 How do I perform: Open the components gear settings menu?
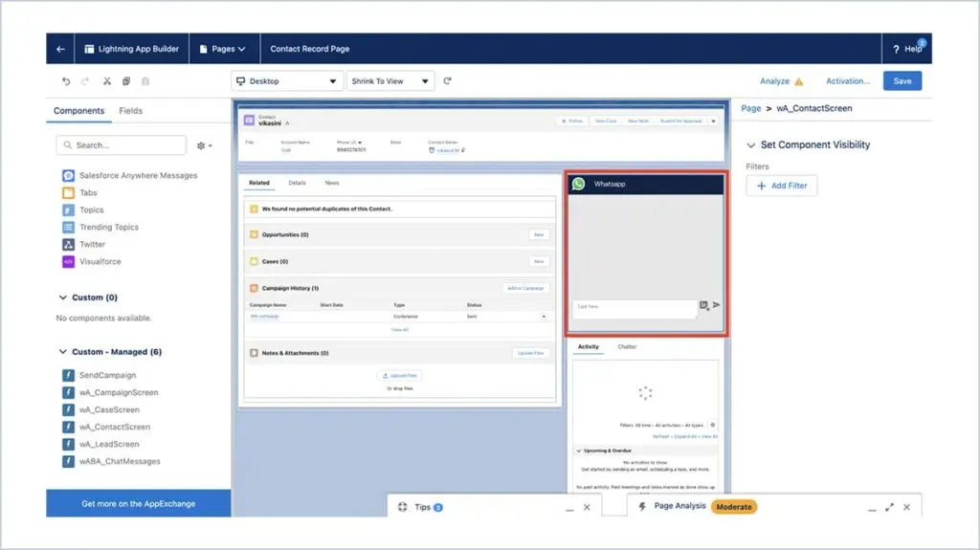pos(205,145)
